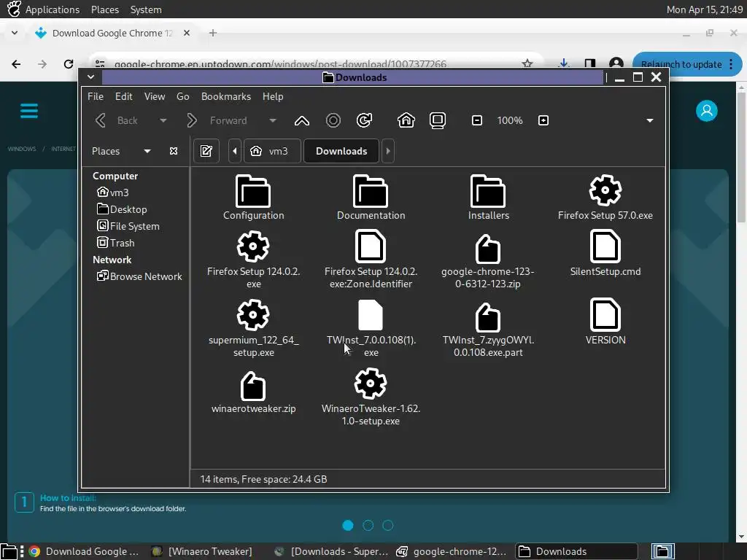Open the Places side pane dropdown
The image size is (747, 560).
click(x=147, y=151)
